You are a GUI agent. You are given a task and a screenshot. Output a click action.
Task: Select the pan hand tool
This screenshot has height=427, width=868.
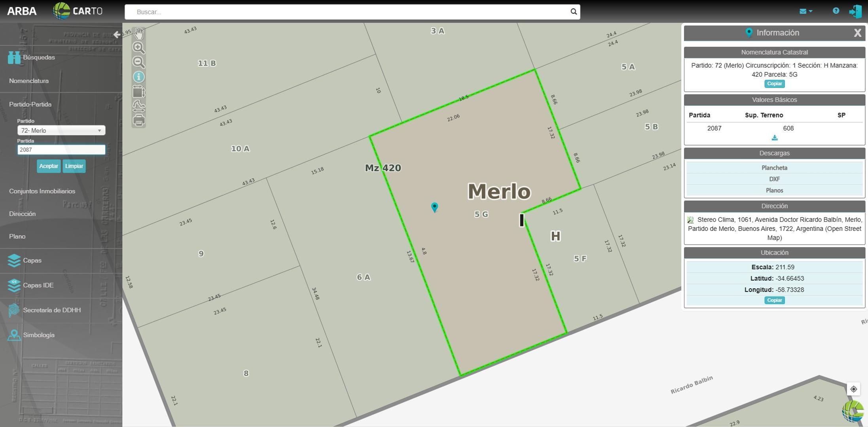coord(138,34)
